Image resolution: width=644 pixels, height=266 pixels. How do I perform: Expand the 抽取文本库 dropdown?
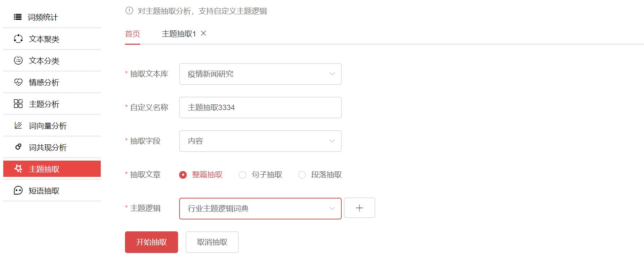(x=260, y=74)
